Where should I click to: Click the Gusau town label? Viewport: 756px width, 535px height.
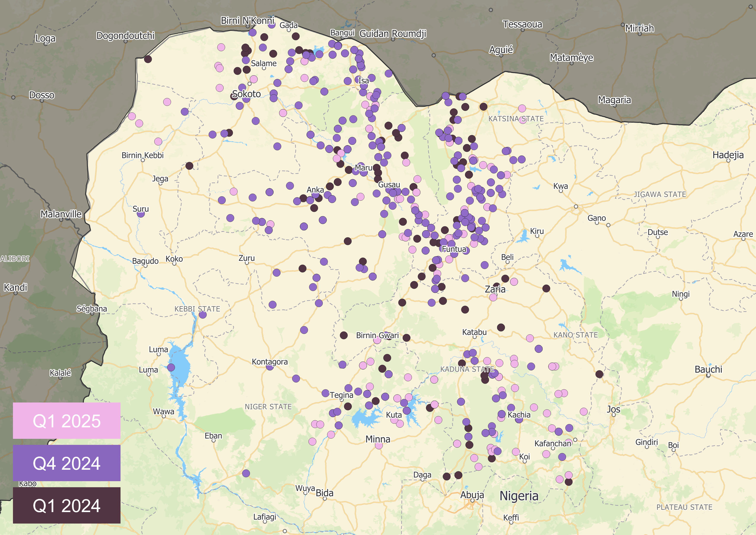pyautogui.click(x=389, y=185)
